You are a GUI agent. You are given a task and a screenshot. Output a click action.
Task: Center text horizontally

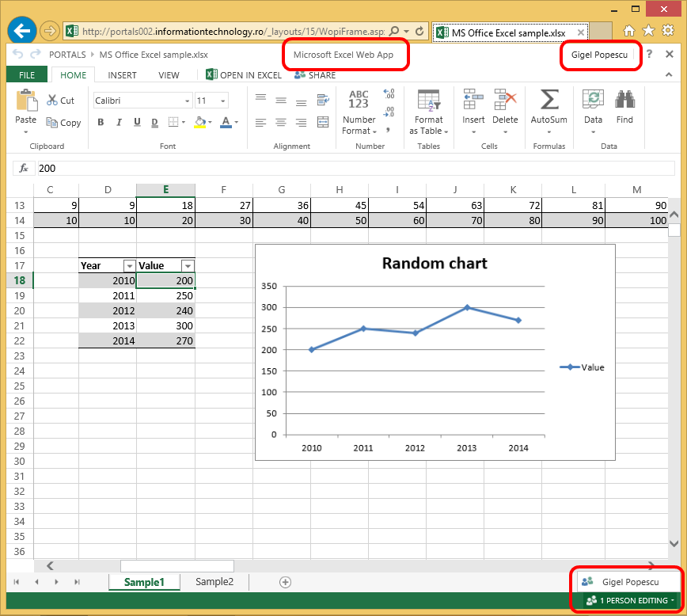click(281, 122)
